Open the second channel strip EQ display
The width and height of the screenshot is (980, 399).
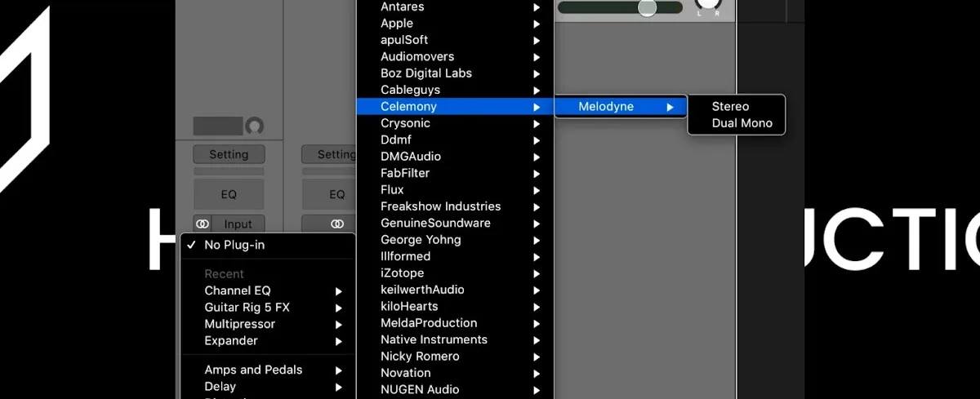[x=330, y=194]
